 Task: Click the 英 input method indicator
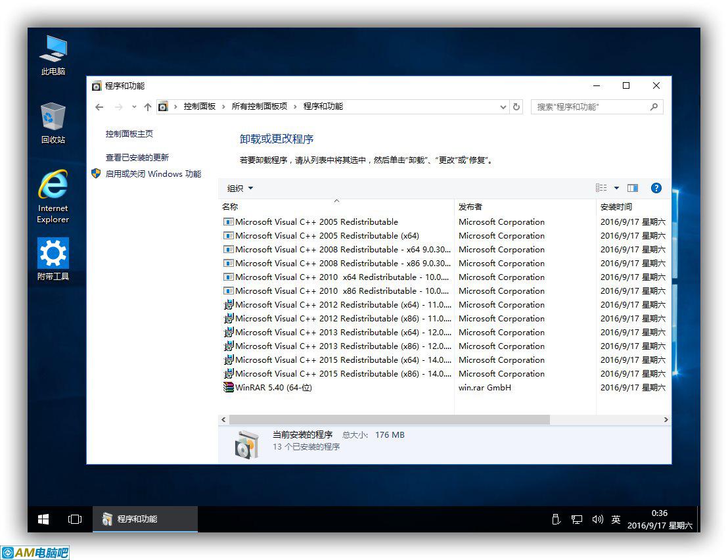616,519
